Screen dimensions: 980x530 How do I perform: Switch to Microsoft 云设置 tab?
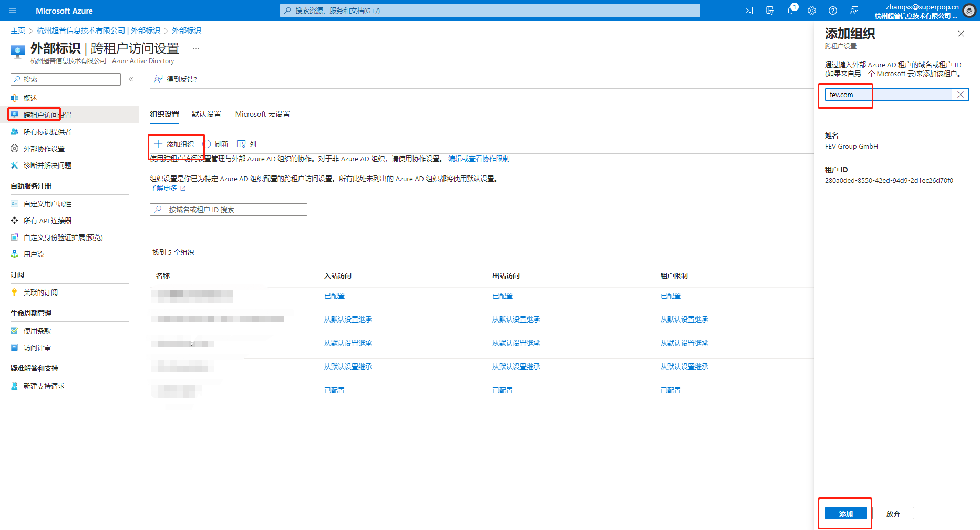click(x=262, y=114)
